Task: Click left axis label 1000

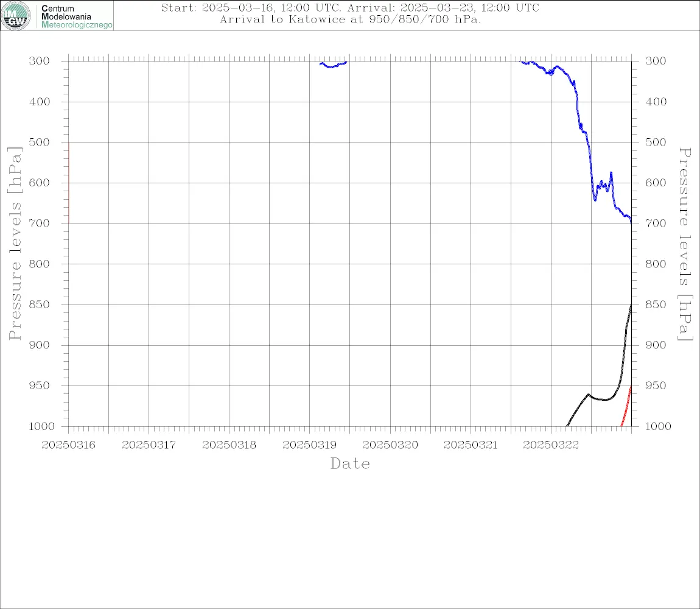Action: (x=41, y=426)
